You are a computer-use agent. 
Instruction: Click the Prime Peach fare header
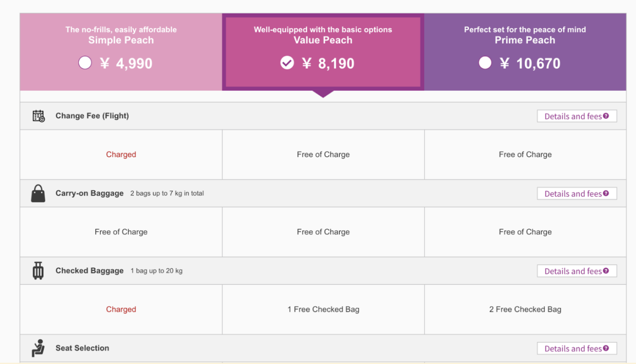pos(525,40)
